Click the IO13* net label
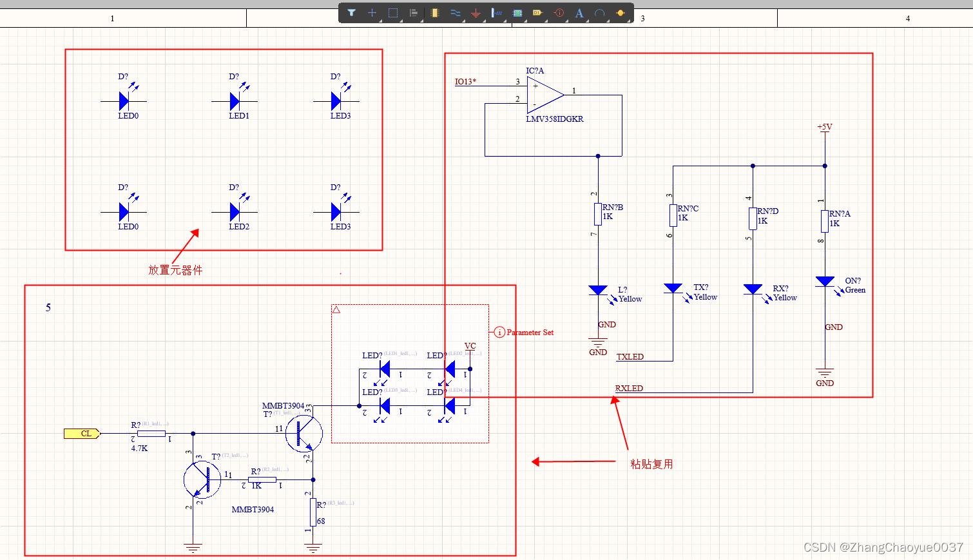The image size is (973, 560). coord(465,82)
